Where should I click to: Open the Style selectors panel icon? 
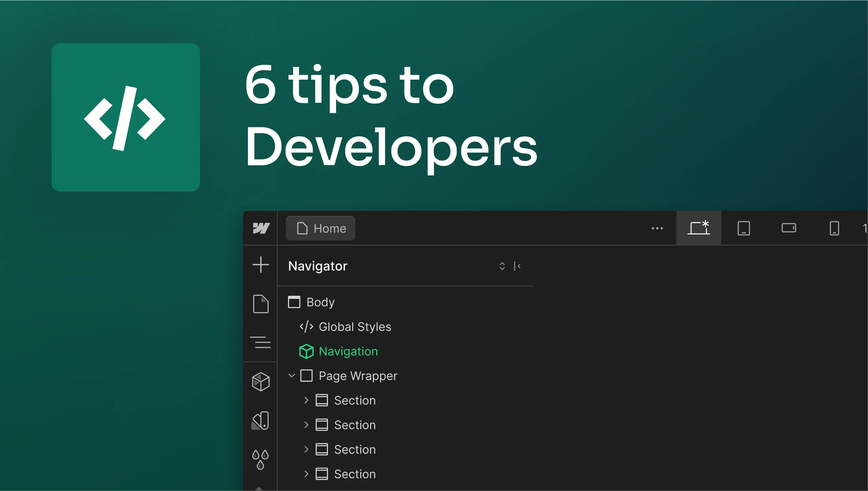point(260,421)
